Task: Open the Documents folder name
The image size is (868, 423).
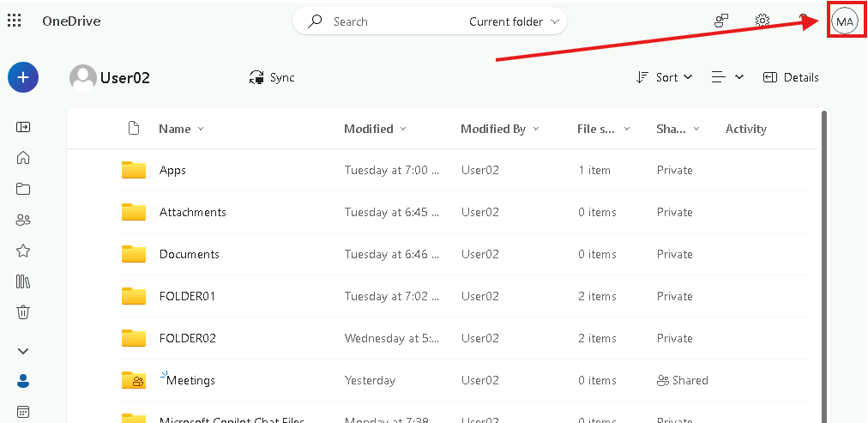Action: point(190,254)
